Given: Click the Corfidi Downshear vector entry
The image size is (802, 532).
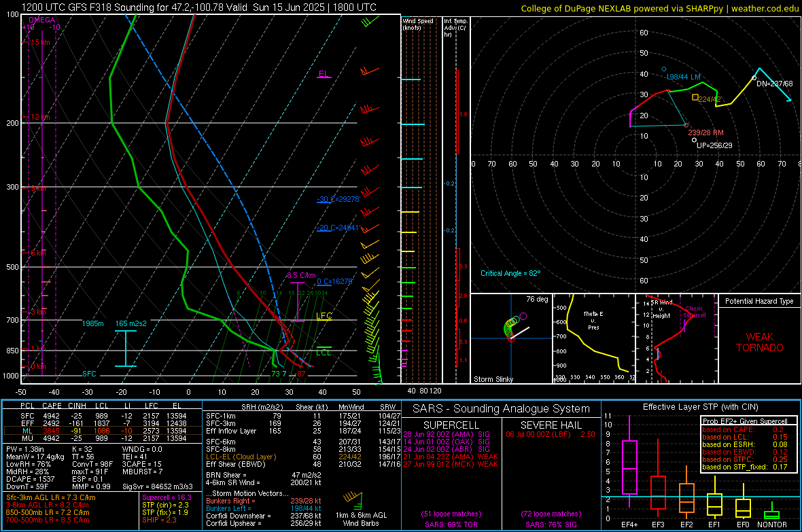Looking at the screenshot, I should coord(264,516).
